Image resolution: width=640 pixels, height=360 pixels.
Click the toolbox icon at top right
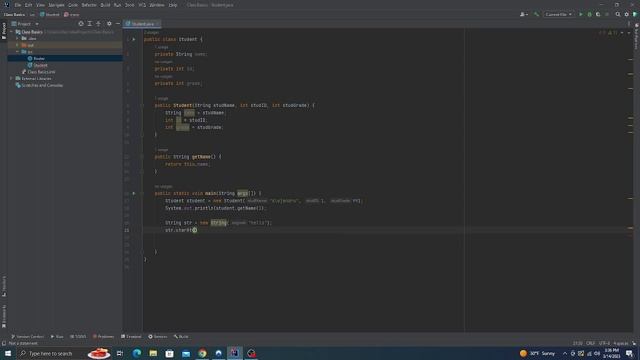click(635, 14)
